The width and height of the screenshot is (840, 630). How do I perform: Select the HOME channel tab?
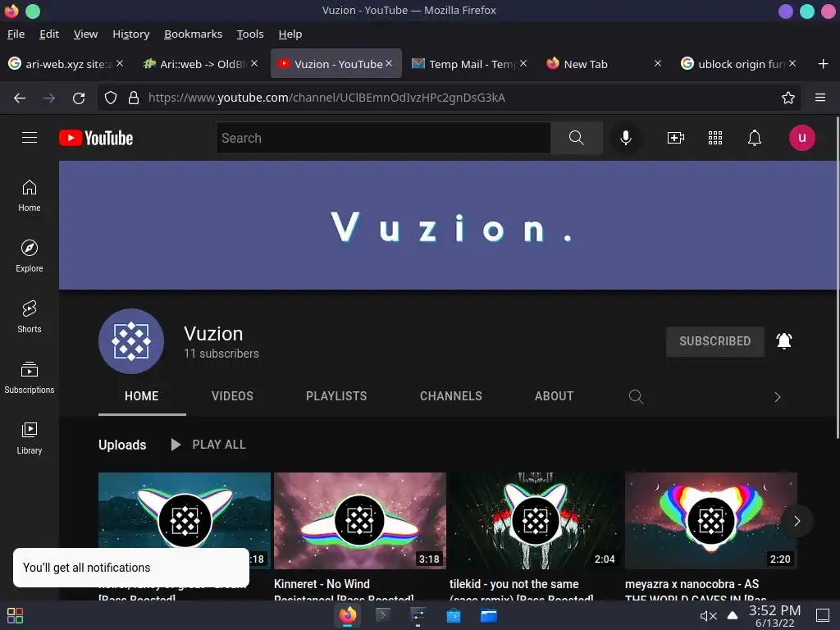pyautogui.click(x=141, y=396)
